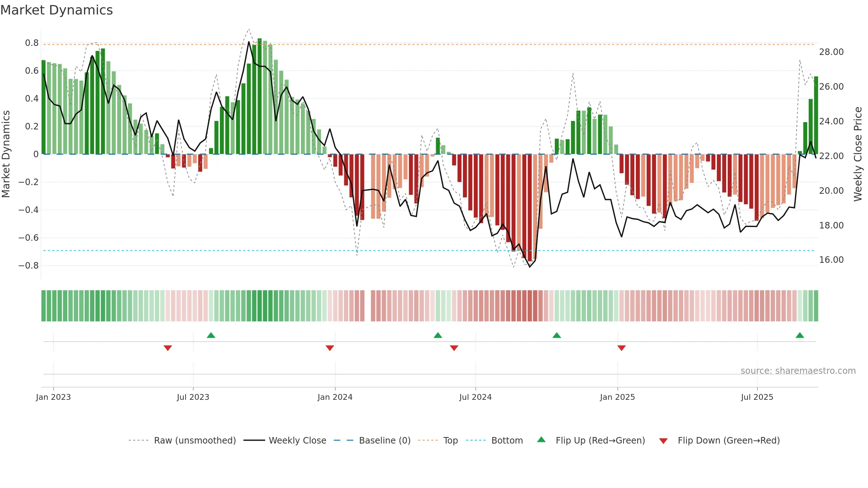Click the tallest dark green bar above 0.8

[x=259, y=96]
